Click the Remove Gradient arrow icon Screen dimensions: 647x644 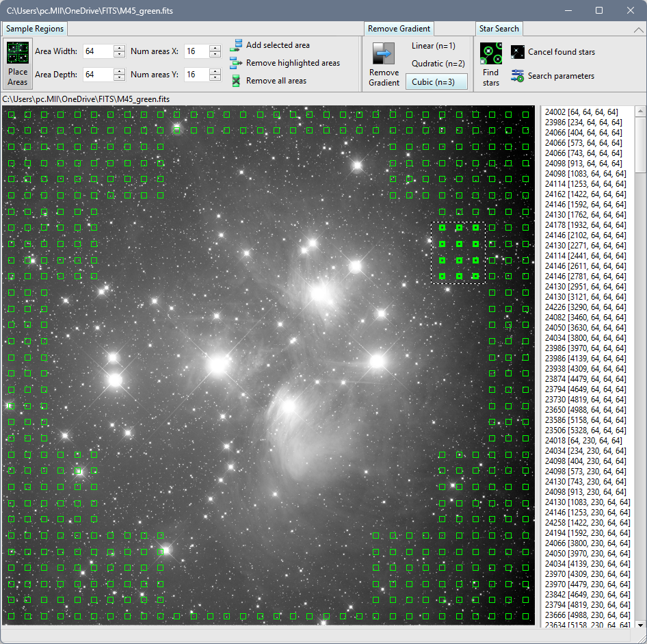coord(384,54)
